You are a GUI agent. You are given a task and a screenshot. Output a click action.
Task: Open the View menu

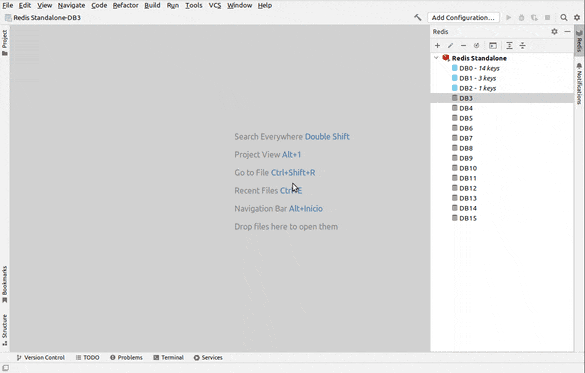44,5
